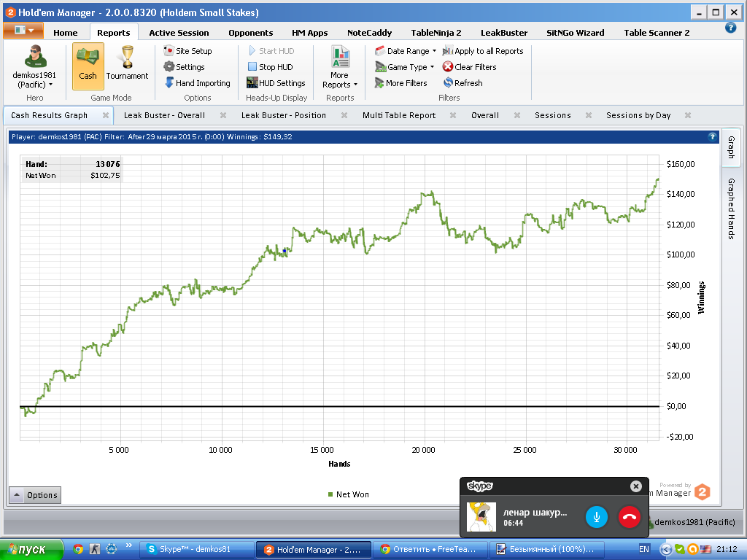Hang up the Skype call
This screenshot has width=747, height=560.
(x=630, y=517)
